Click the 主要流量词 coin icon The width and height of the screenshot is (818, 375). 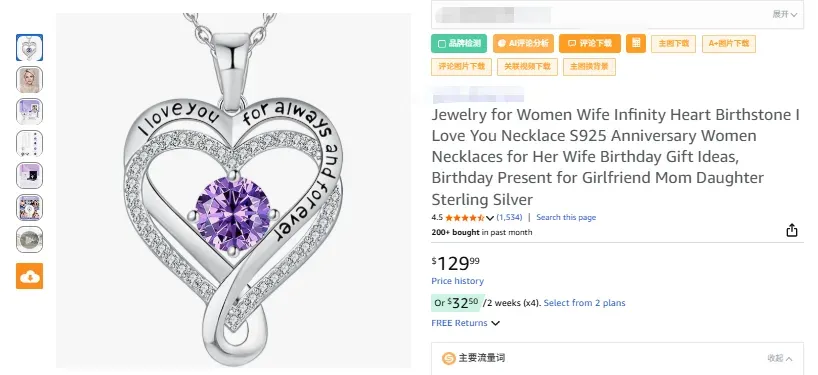point(449,358)
